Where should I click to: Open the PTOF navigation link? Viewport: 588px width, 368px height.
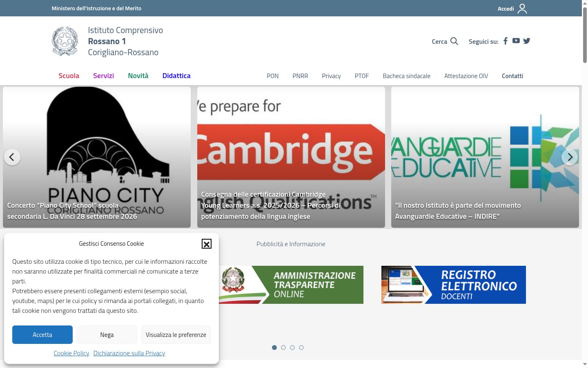click(362, 76)
